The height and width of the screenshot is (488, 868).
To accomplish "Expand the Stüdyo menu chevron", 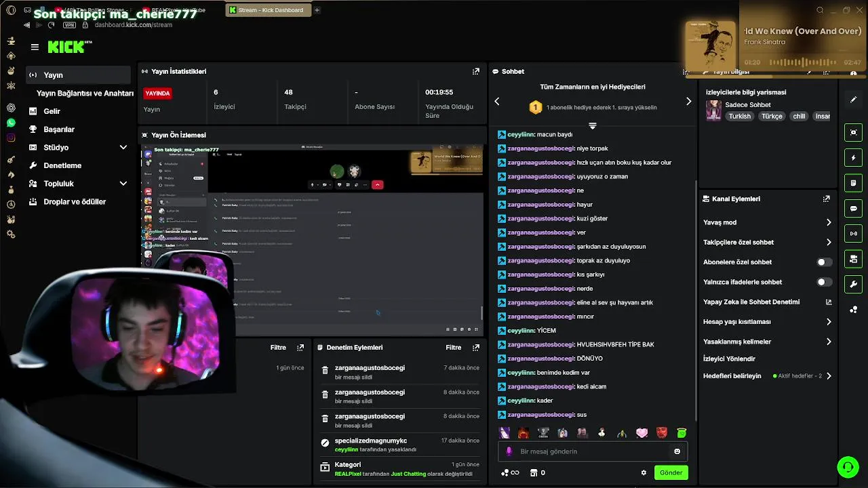I will click(123, 147).
